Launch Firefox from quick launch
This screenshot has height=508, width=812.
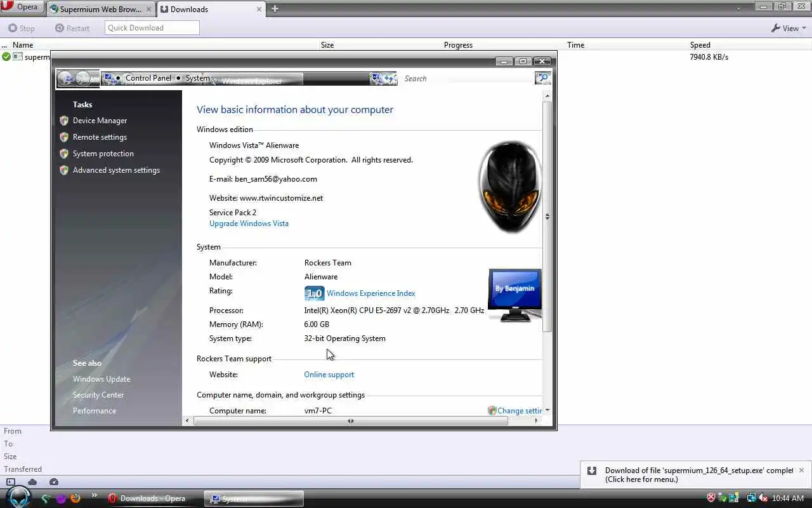75,498
